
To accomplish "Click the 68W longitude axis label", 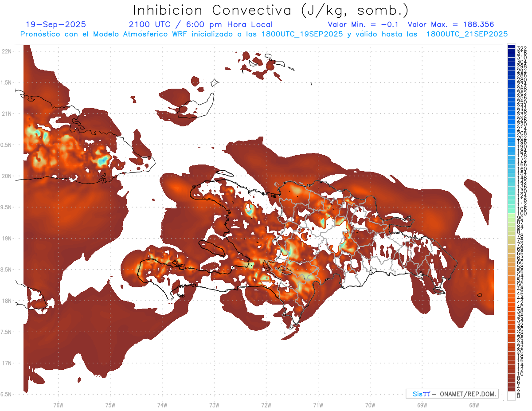I will (473, 404).
